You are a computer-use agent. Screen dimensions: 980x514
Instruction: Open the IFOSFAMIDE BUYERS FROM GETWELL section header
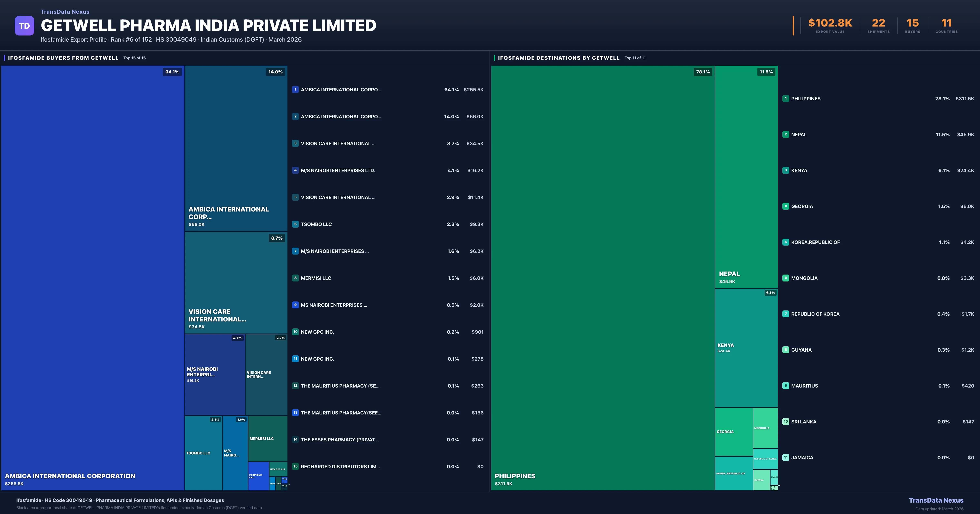coord(63,58)
